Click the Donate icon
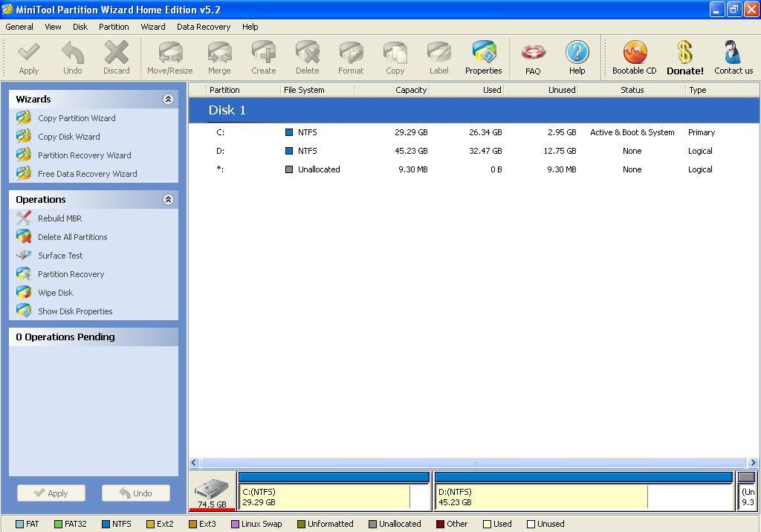The image size is (761, 532). click(684, 57)
